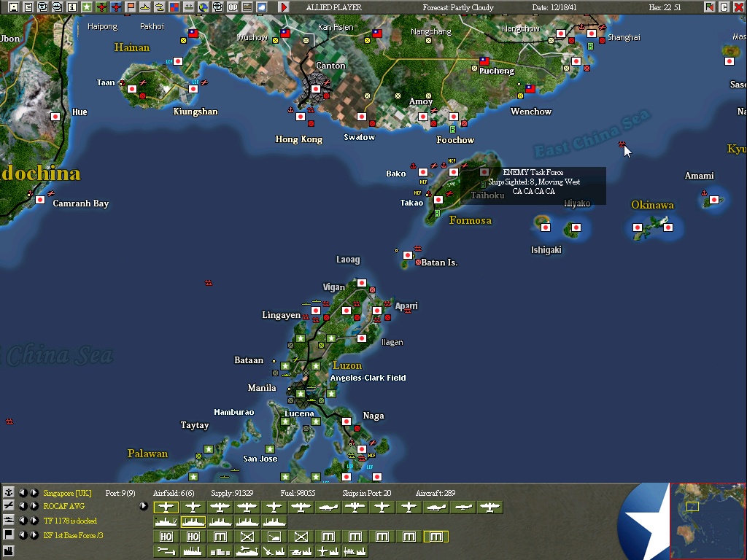747x560 pixels.
Task: Open the text report list icon in toolbar
Action: pyautogui.click(x=28, y=7)
